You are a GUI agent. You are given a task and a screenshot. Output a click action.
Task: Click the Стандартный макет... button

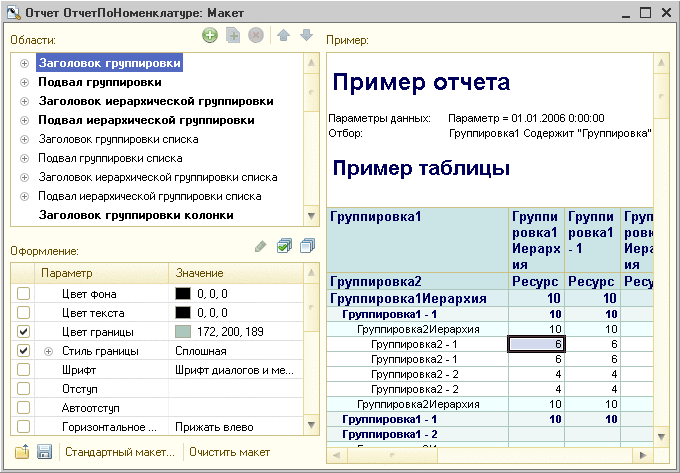120,452
